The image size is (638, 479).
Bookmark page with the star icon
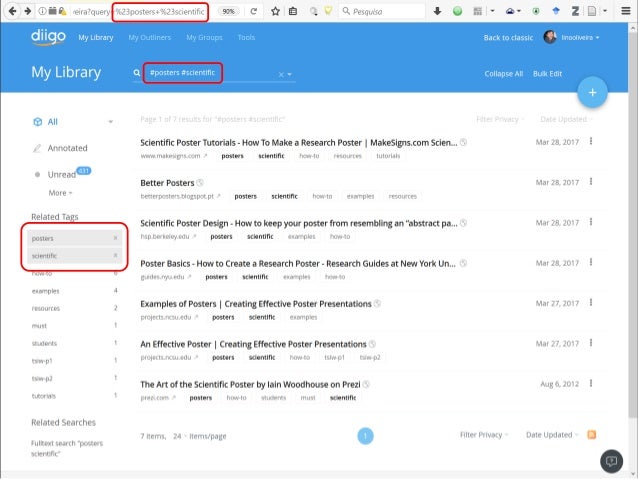[x=275, y=11]
